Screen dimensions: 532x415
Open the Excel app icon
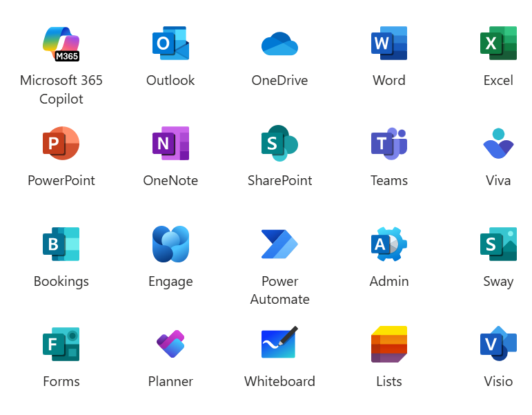pos(498,44)
